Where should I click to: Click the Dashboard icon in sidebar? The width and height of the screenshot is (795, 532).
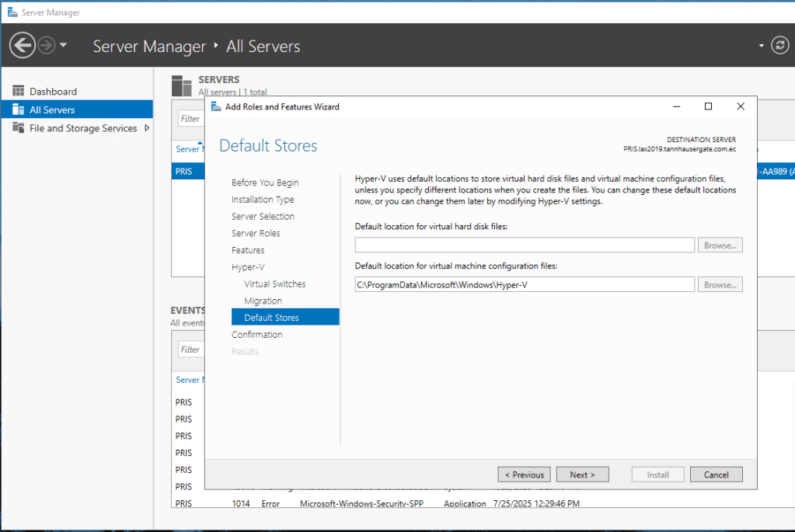(x=19, y=92)
